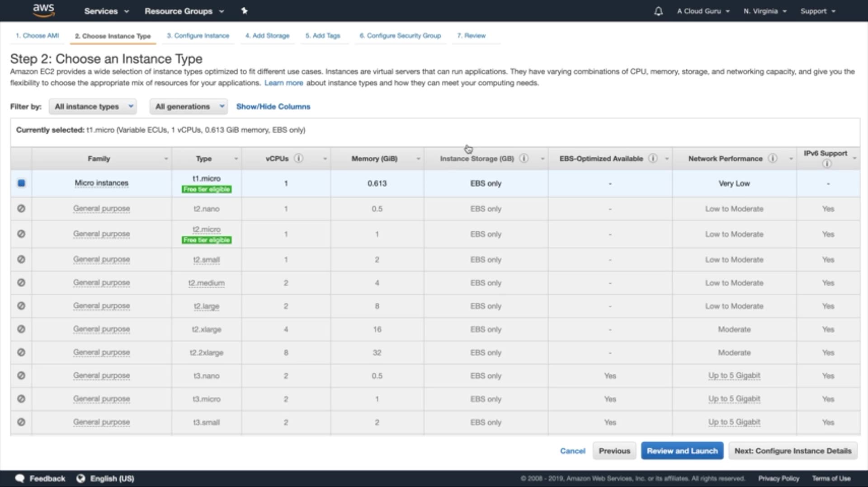Screen dimensions: 868x487
Task: Click the t2.medium type link
Action: click(x=207, y=283)
